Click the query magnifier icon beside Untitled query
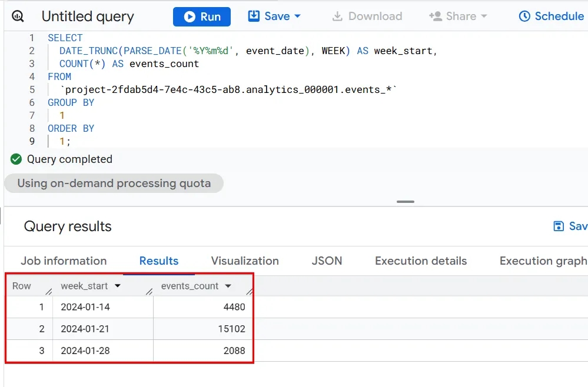Screen dimensions: 588x387 18,16
